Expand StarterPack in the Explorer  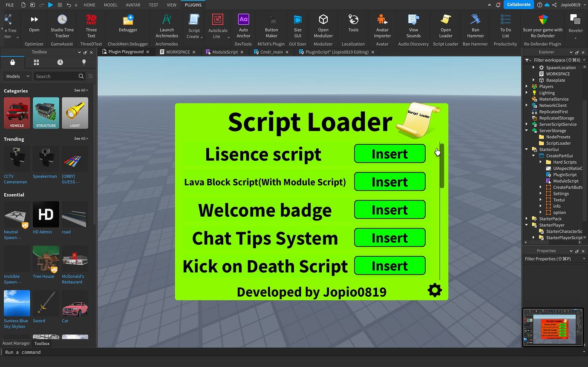pos(527,218)
